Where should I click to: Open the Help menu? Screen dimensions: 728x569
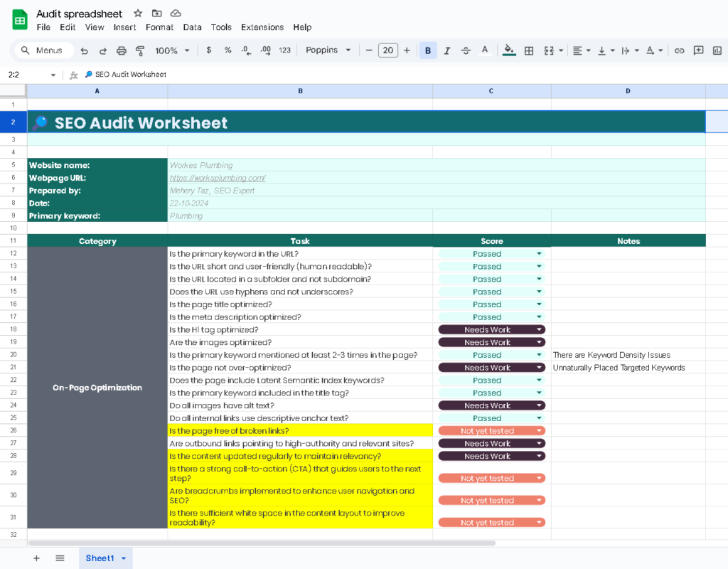pyautogui.click(x=302, y=28)
